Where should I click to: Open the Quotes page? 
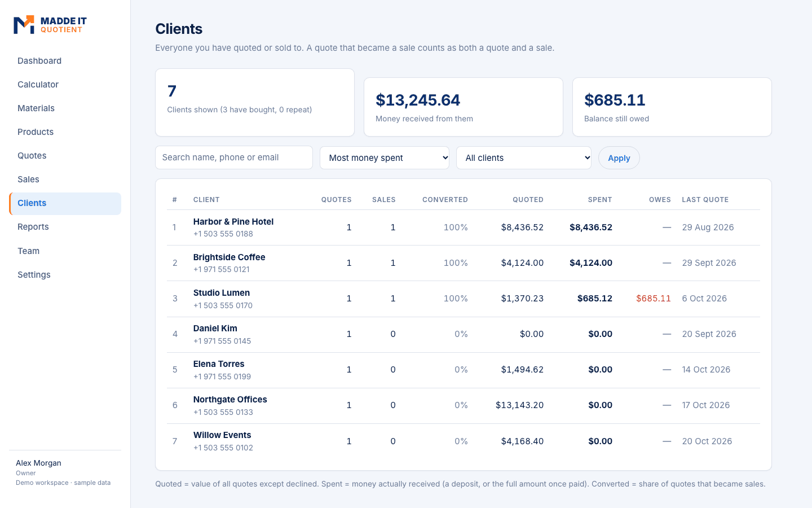tap(65, 156)
